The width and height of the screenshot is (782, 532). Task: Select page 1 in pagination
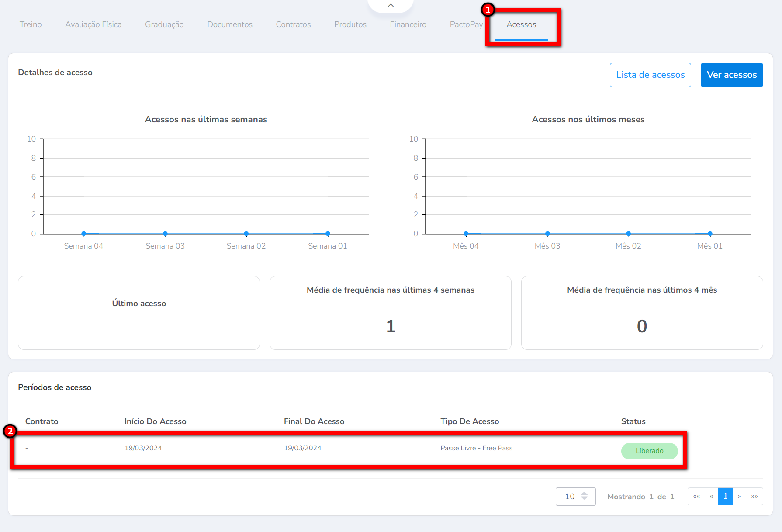tap(725, 497)
